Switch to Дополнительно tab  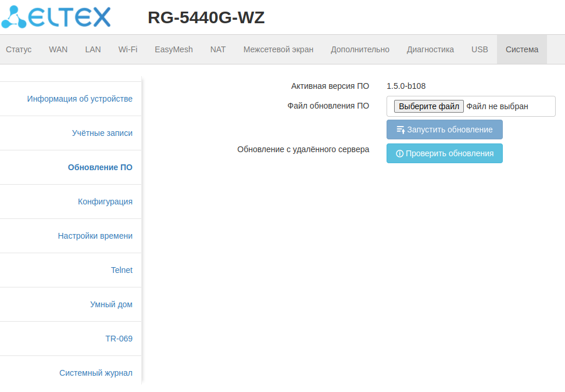(x=360, y=50)
